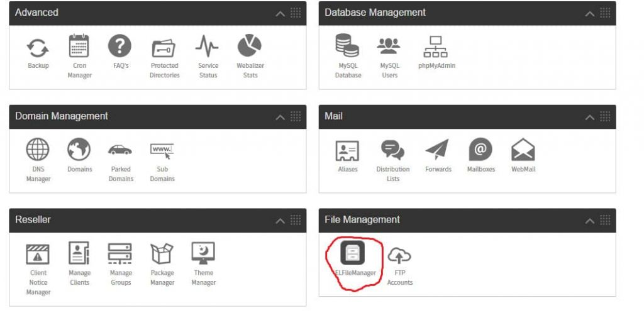
Task: Open MySQL Database module
Action: pos(348,57)
